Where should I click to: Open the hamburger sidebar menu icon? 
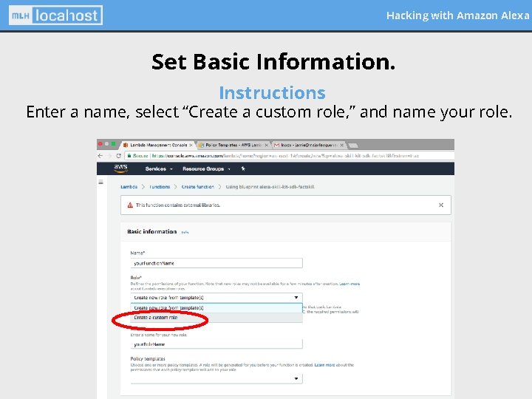point(100,183)
